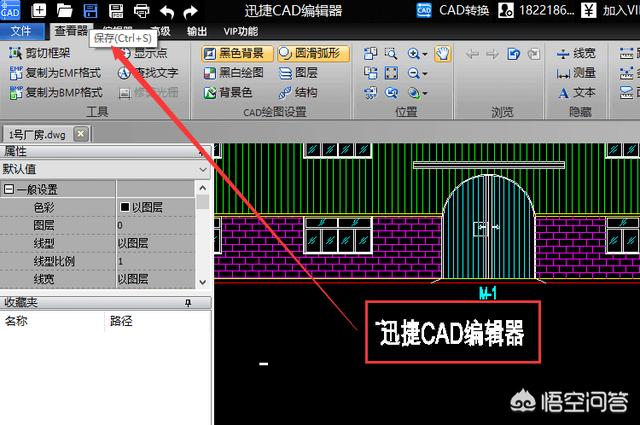Toggle 黑白绘图 mode
640x425 pixels.
[x=233, y=73]
